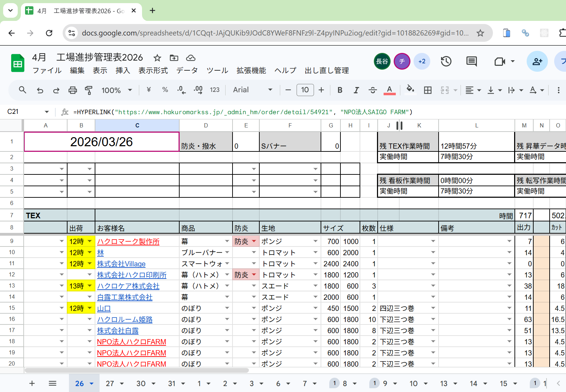Open the Arial font dropdown

(x=253, y=90)
